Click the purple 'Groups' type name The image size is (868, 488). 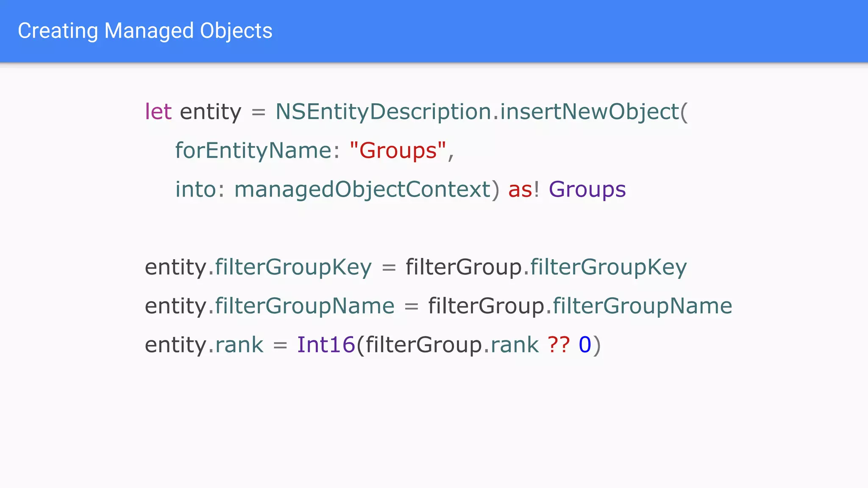[587, 189]
